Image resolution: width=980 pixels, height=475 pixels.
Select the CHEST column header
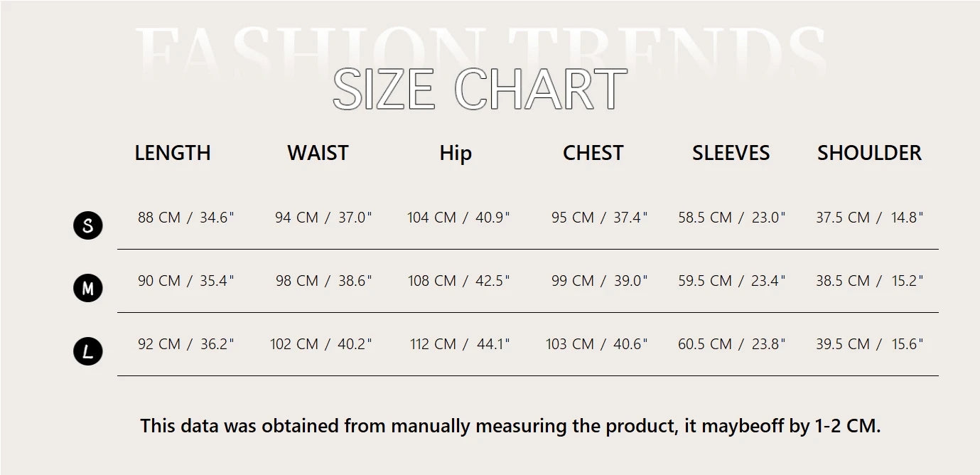point(593,153)
